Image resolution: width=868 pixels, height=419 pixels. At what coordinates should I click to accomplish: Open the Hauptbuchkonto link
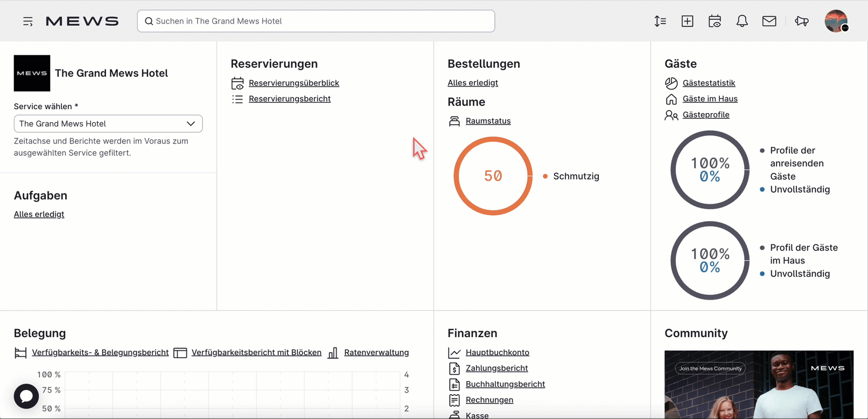pos(497,353)
